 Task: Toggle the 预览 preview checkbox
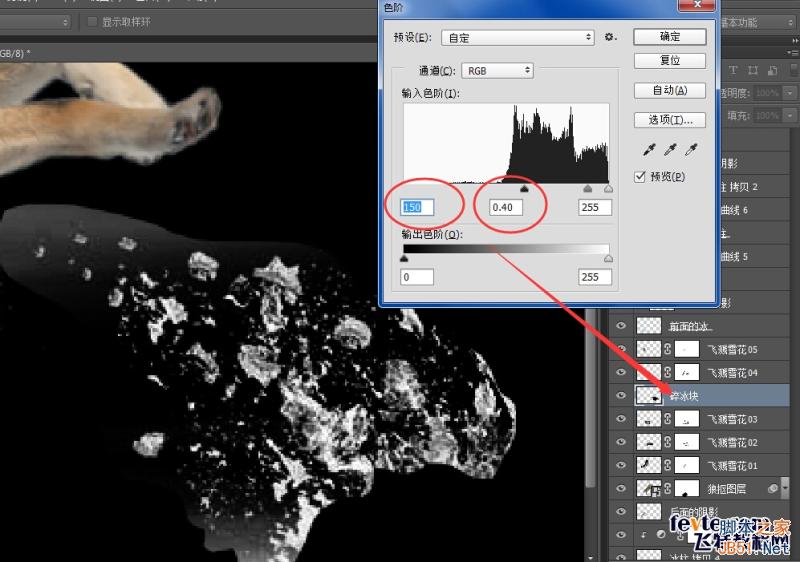point(640,177)
